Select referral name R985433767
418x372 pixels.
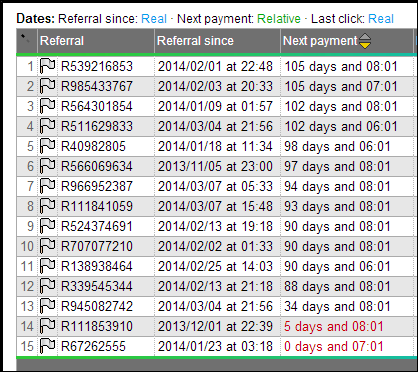(x=97, y=86)
